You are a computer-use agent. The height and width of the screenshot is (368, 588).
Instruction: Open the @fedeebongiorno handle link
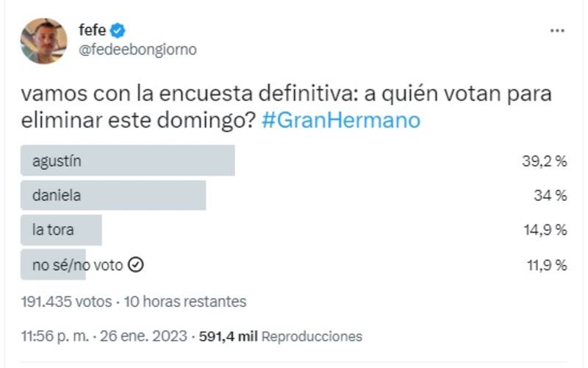pos(137,49)
